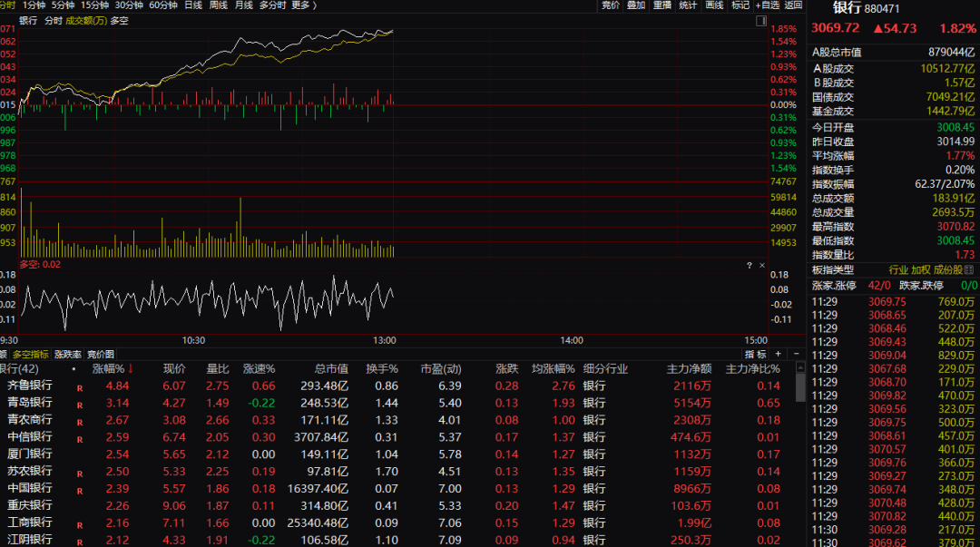Click the small icon next to 成份股

(x=969, y=270)
